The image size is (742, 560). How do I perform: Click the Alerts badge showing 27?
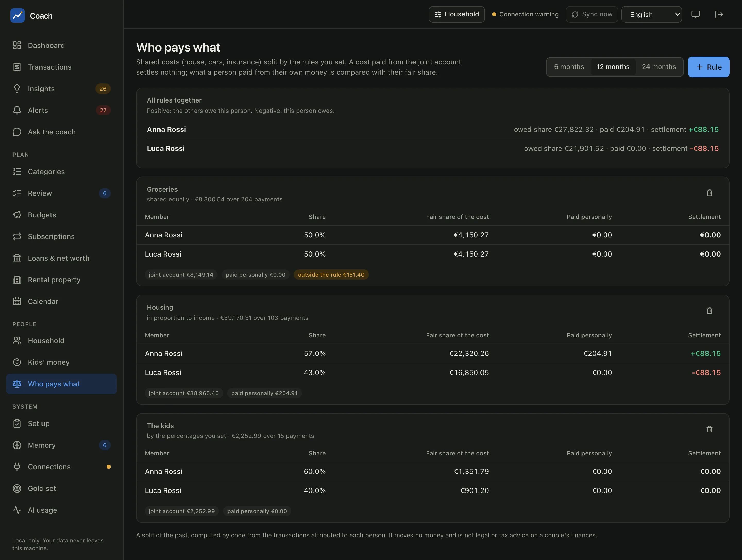point(103,110)
